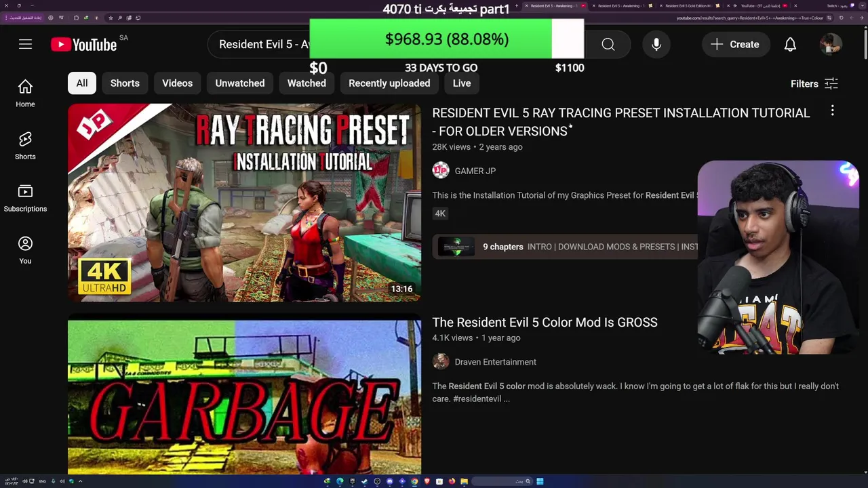Open Shorts in the left sidebar
Screen dimensions: 868x488
[25, 146]
